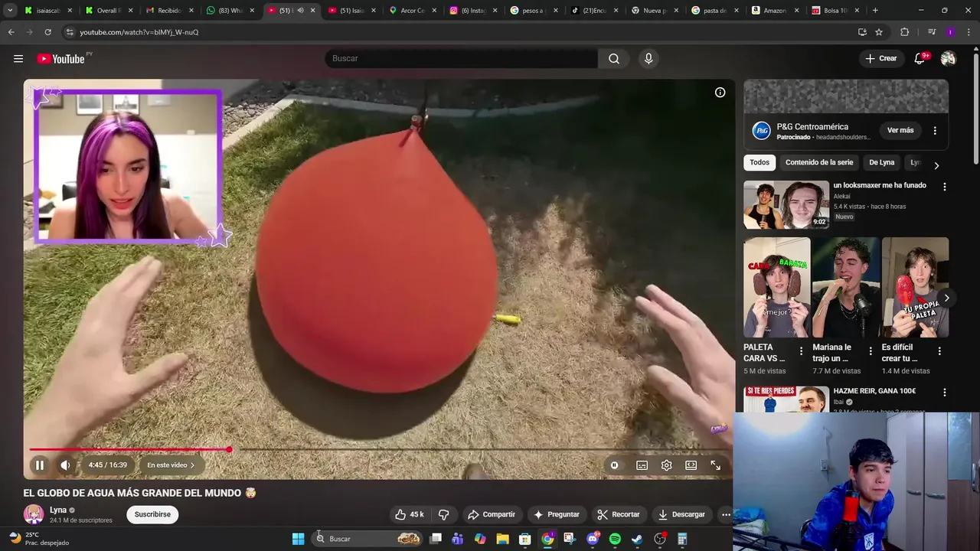
Task: Open the Lyna channel name link
Action: pyautogui.click(x=58, y=510)
